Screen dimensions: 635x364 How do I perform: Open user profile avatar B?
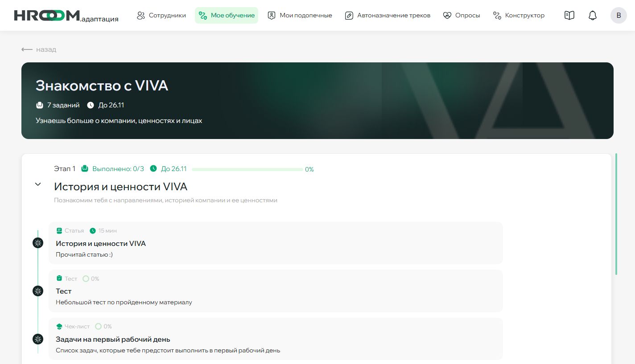618,16
